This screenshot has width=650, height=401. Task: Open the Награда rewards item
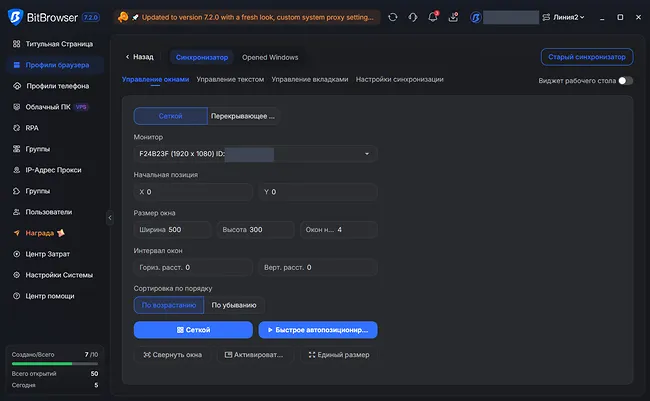[53, 233]
